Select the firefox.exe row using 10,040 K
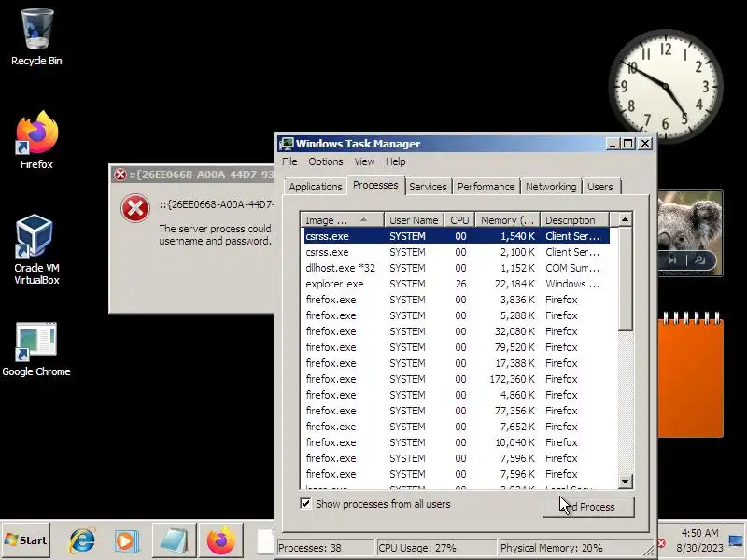Viewport: 747px width, 560px height. coord(457,442)
